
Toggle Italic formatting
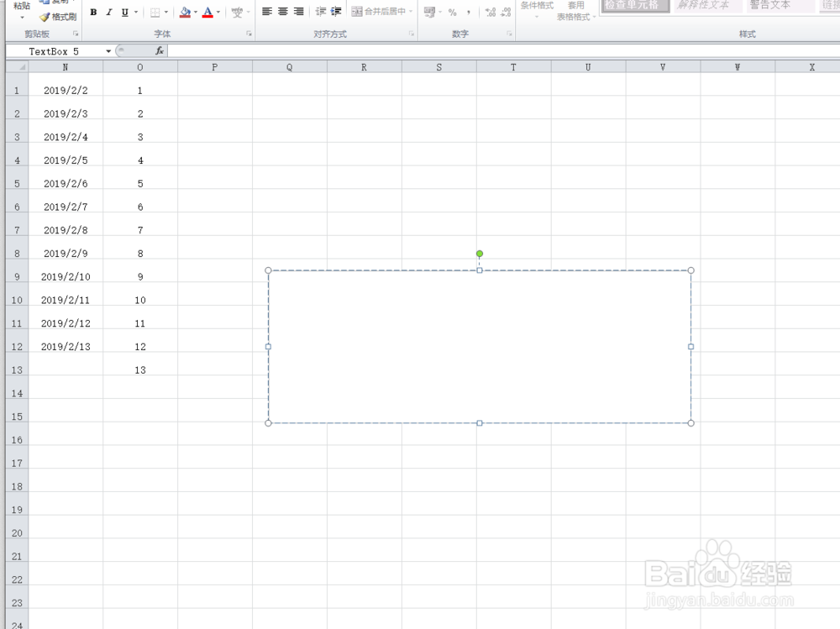coord(108,13)
